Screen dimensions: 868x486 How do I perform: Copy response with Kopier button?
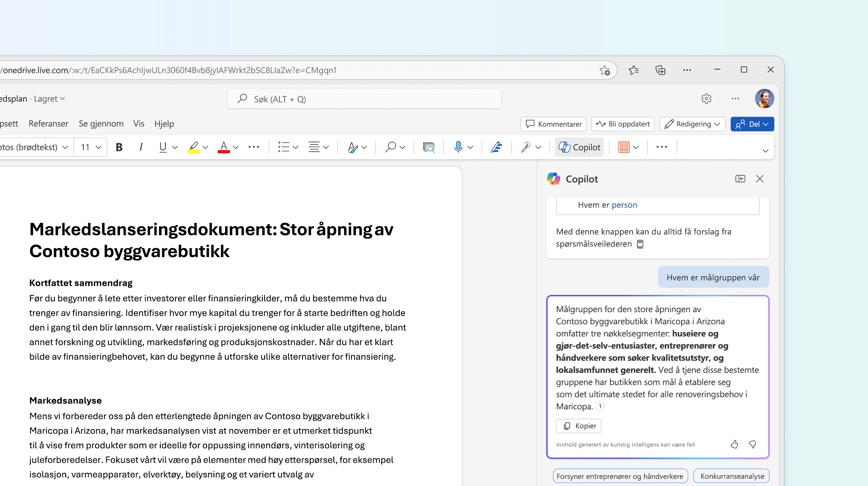click(x=579, y=426)
